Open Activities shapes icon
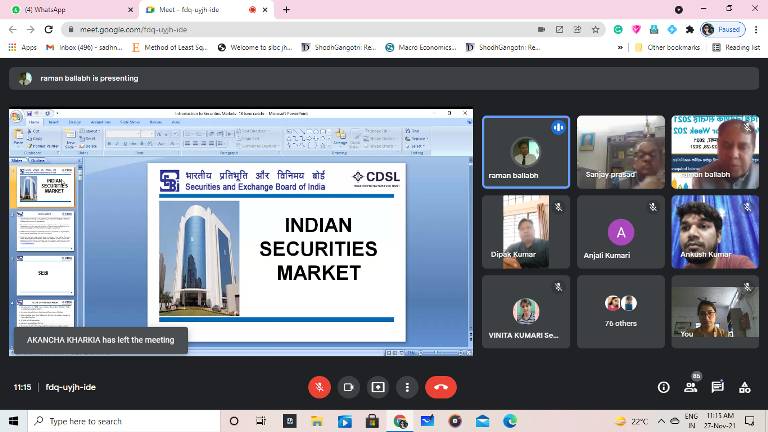Image resolution: width=768 pixels, height=432 pixels. pyautogui.click(x=744, y=387)
